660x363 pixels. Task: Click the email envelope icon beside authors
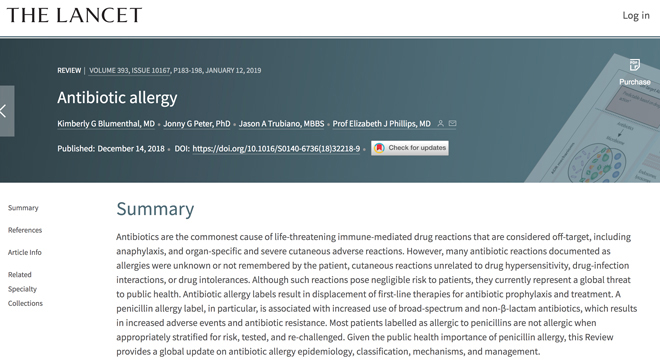coord(452,123)
